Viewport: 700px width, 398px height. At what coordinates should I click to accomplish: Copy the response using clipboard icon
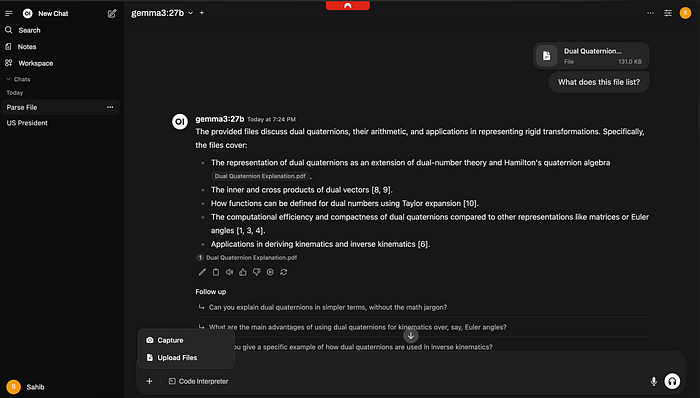[x=216, y=272]
